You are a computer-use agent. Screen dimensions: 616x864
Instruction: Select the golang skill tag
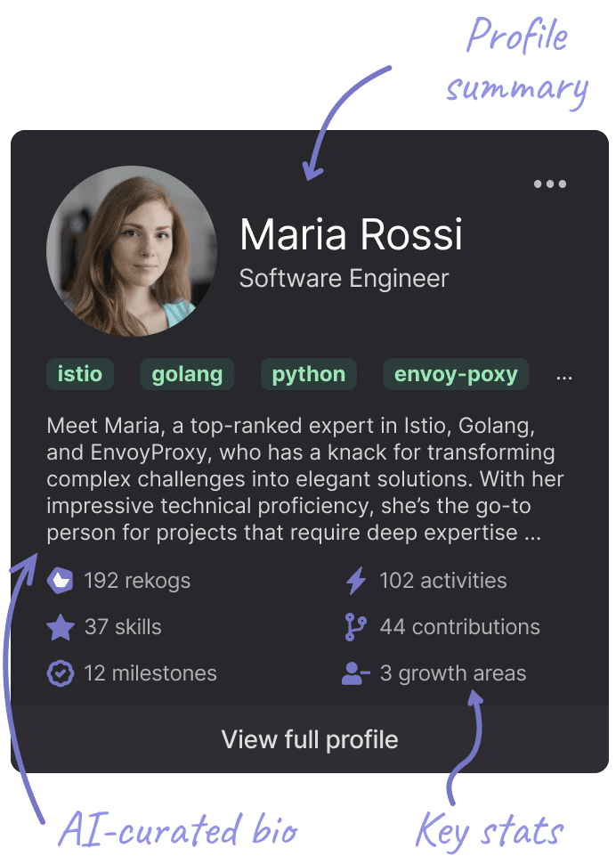pyautogui.click(x=187, y=374)
